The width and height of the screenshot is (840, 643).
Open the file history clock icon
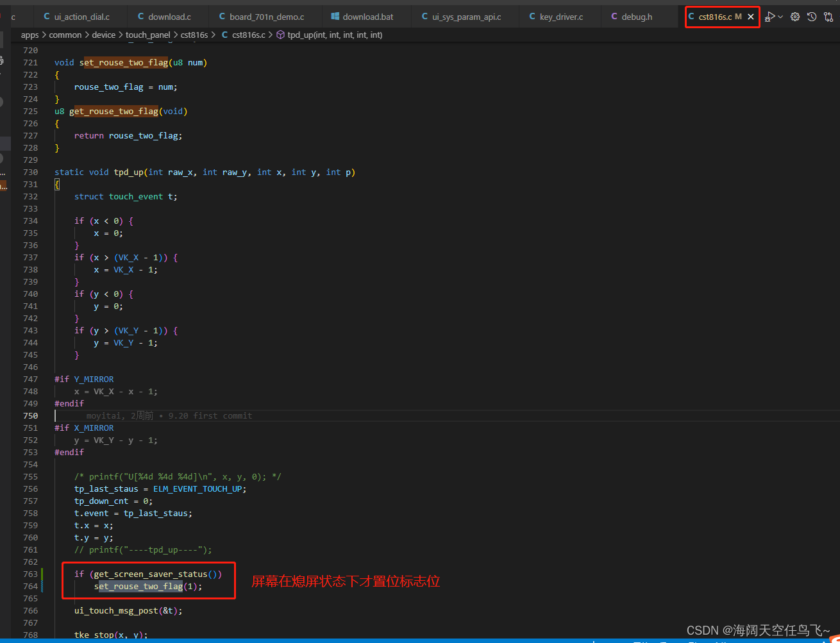tap(812, 17)
